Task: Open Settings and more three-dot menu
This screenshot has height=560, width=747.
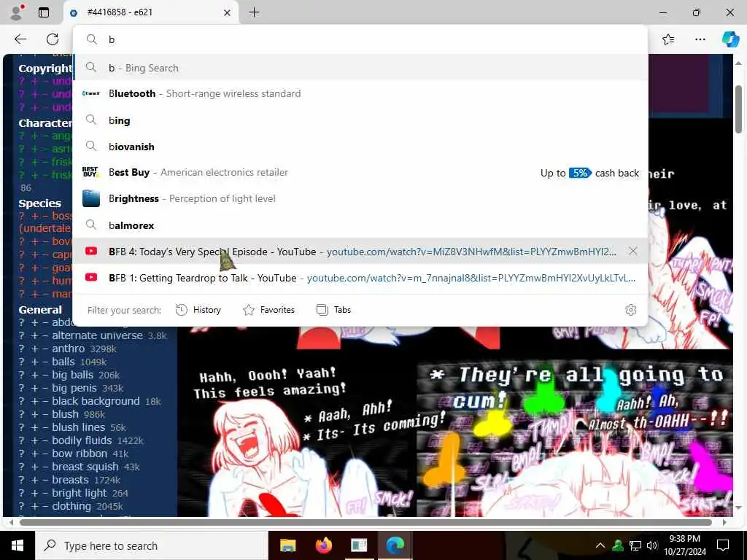Action: (700, 39)
